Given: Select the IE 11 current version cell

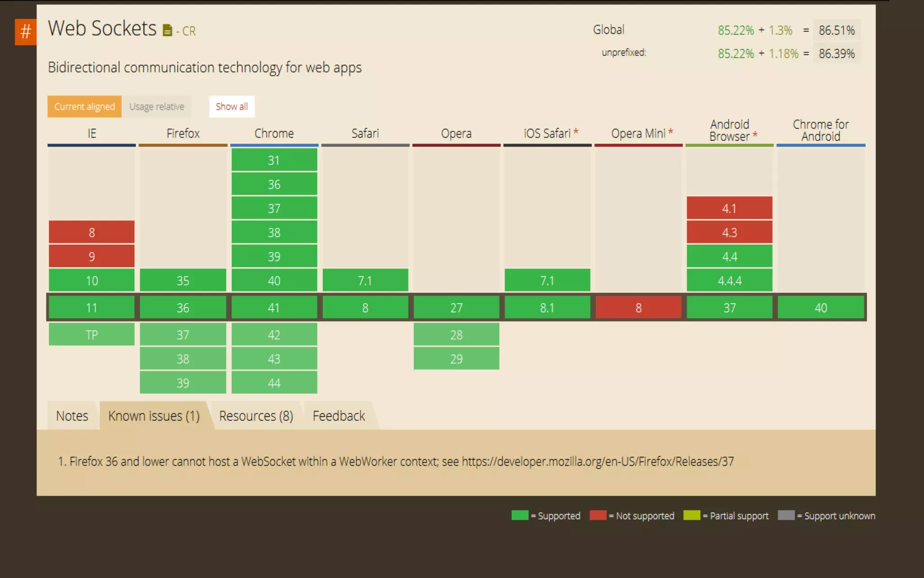Looking at the screenshot, I should click(x=92, y=308).
